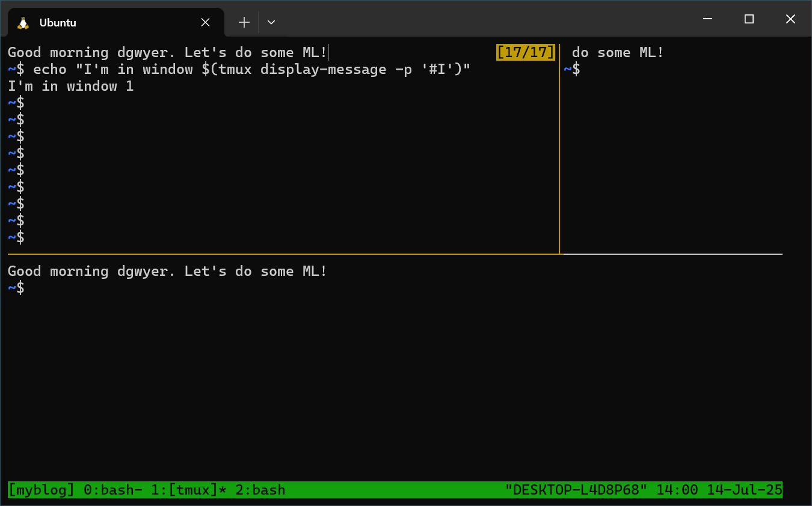The image size is (812, 506).
Task: Open a new terminal tab with the plus button
Action: pos(244,22)
